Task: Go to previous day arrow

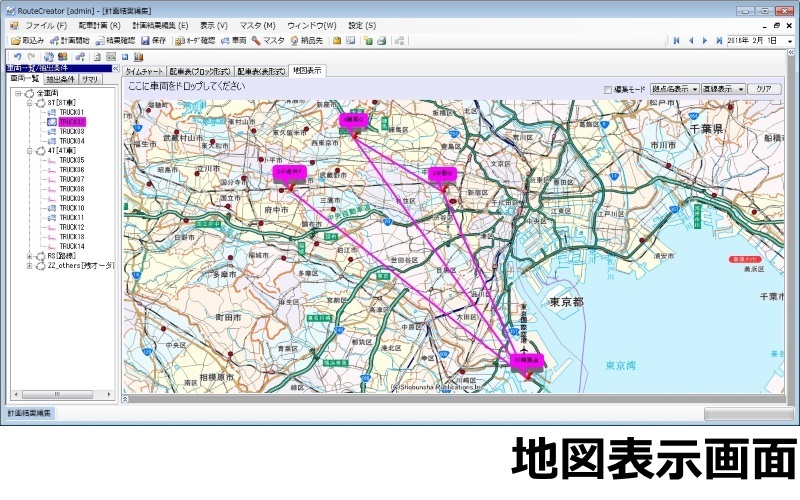Action: [x=691, y=41]
